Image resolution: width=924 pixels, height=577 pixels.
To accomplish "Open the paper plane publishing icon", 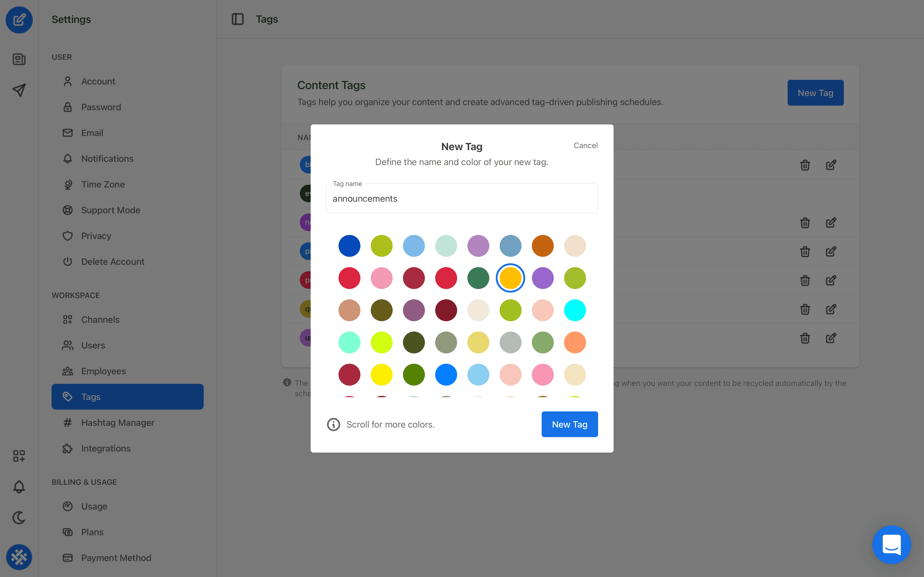I will (19, 90).
